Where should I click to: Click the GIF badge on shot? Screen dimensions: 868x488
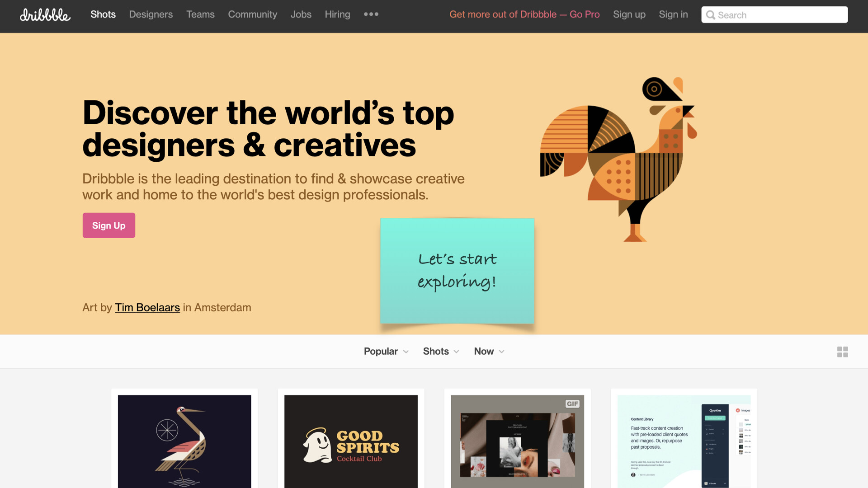572,404
